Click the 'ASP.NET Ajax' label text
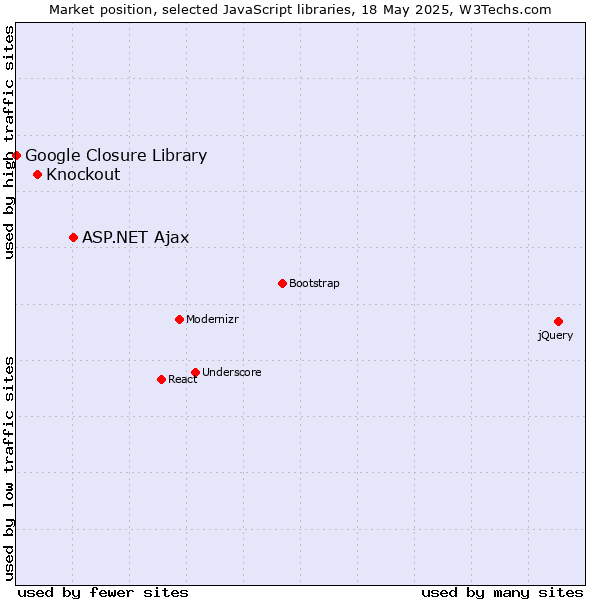Screen dimensions: 600x600 (x=135, y=238)
